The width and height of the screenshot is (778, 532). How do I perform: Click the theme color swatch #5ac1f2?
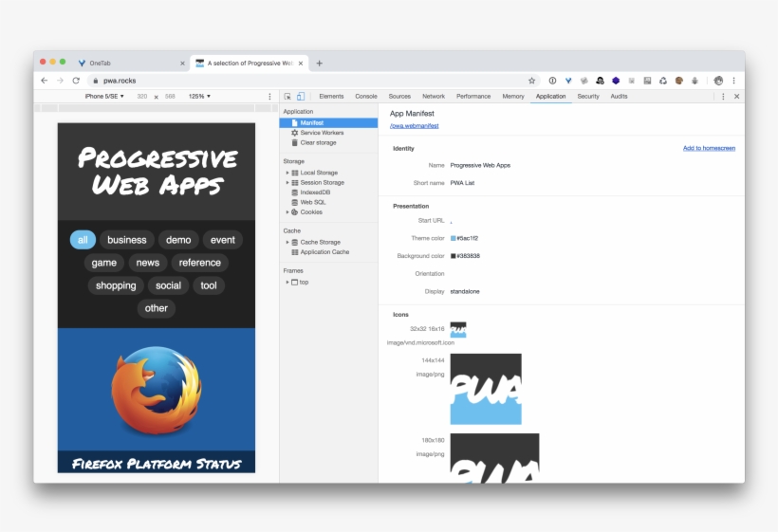point(453,238)
